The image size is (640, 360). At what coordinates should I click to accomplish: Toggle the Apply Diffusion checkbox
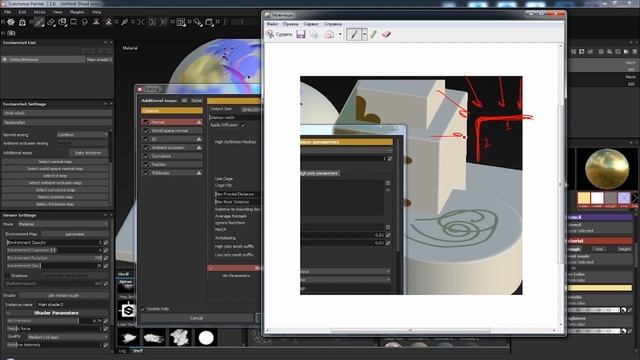pyautogui.click(x=243, y=125)
